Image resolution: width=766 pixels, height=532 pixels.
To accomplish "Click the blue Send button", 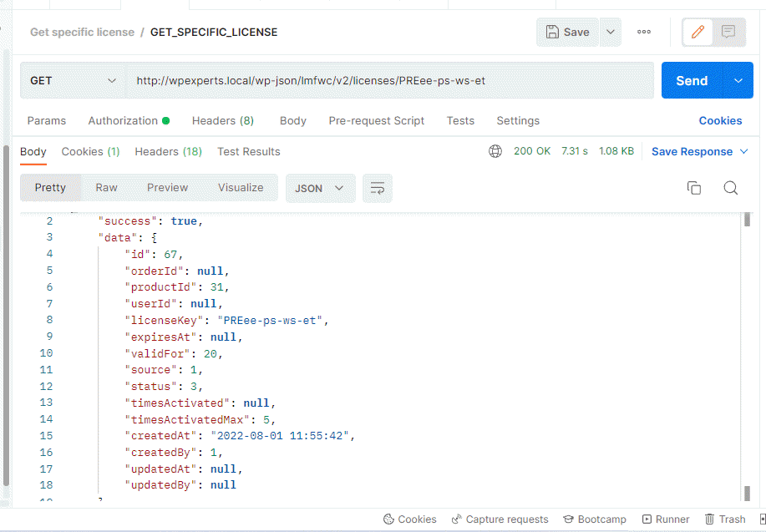I will click(692, 81).
